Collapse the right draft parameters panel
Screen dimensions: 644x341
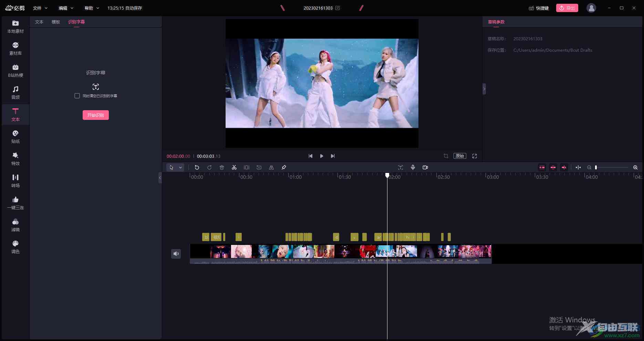484,89
